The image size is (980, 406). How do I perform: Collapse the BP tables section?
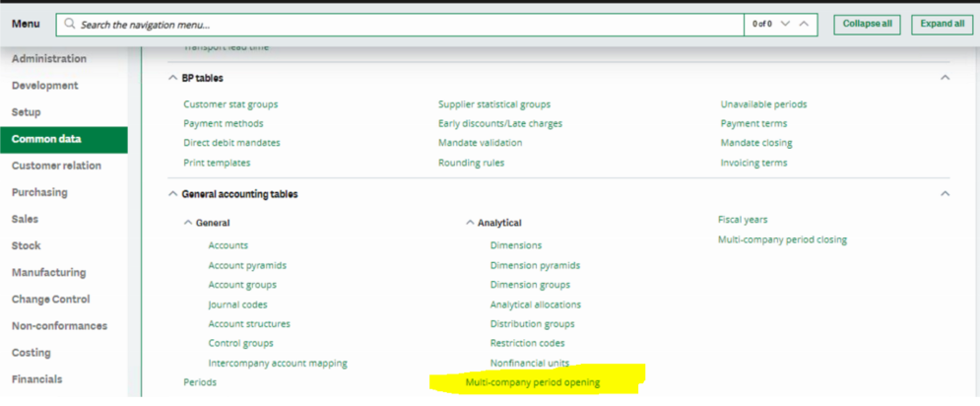[x=174, y=77]
